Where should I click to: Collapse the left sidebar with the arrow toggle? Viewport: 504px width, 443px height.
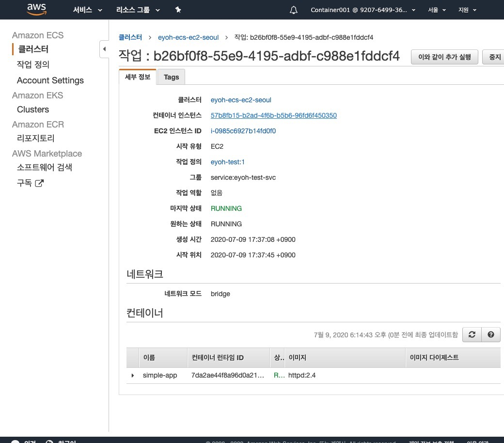pos(104,49)
